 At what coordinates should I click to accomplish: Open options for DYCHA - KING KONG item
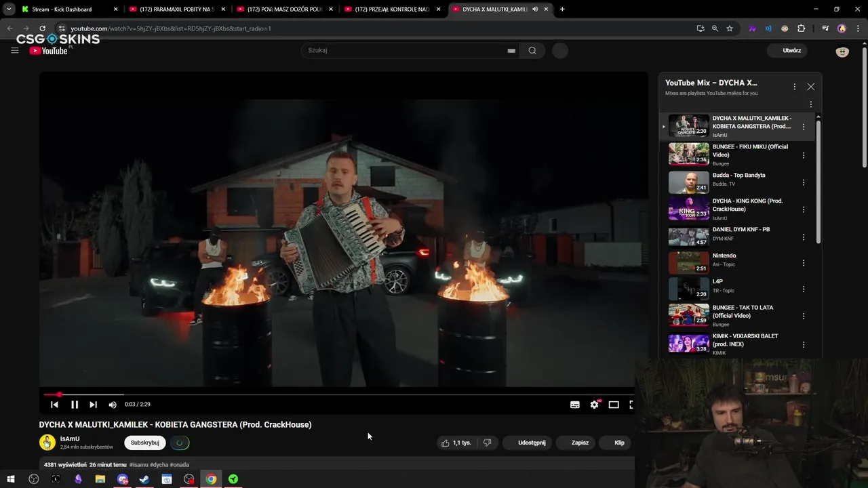point(804,209)
